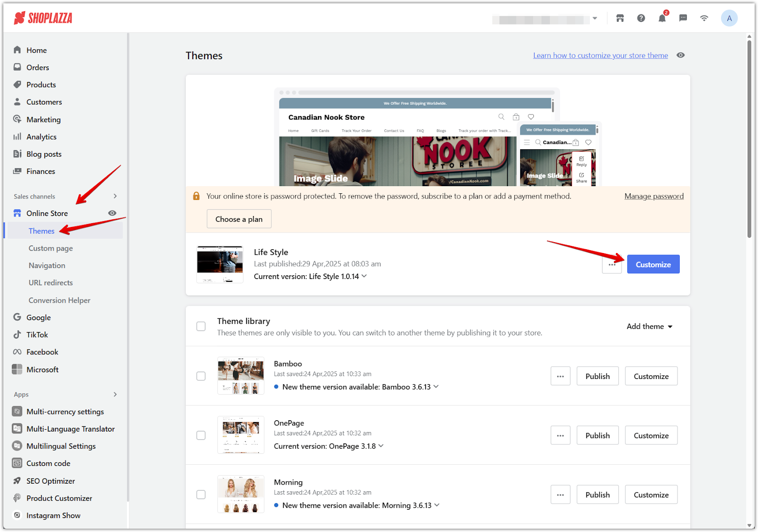Click the Home sidebar icon
Viewport: 758px width, 532px height.
pos(18,50)
